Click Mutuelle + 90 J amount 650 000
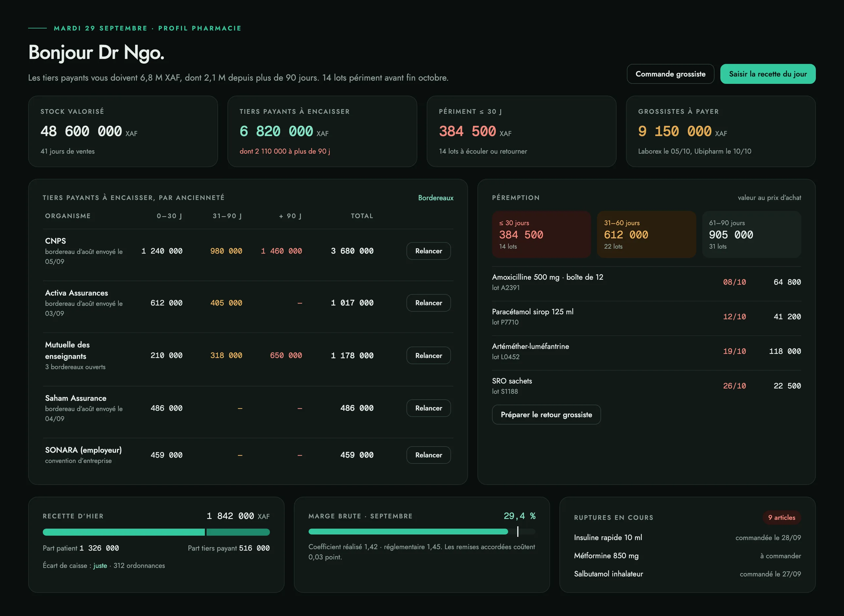Image resolution: width=844 pixels, height=616 pixels. point(286,355)
